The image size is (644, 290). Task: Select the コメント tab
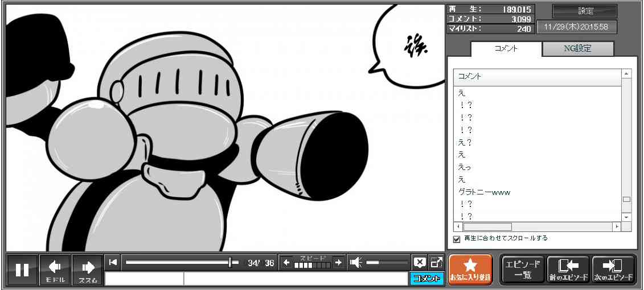506,49
